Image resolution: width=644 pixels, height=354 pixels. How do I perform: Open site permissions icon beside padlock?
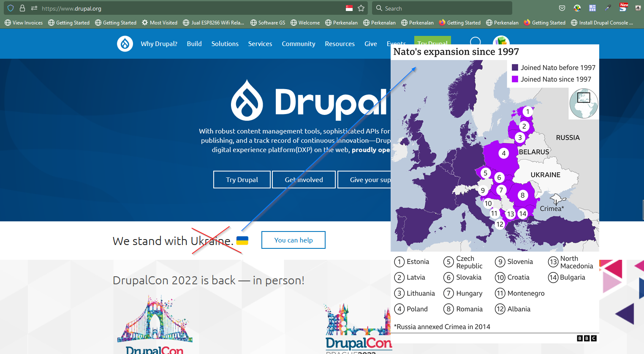pos(34,8)
